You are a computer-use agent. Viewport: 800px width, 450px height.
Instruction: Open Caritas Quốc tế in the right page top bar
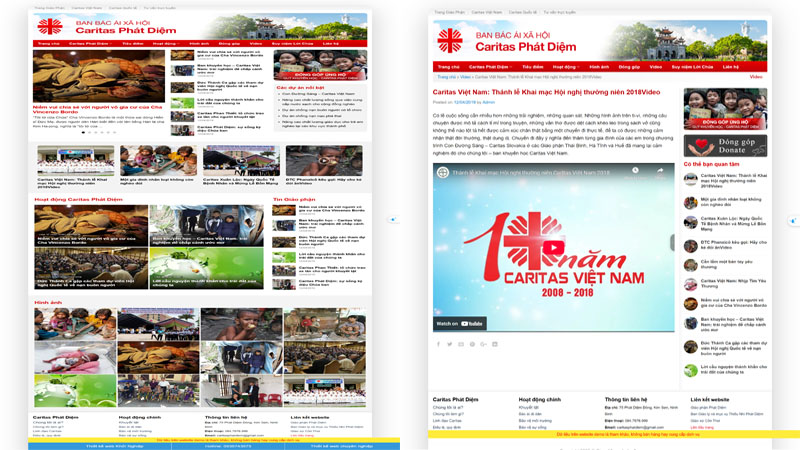tap(522, 12)
